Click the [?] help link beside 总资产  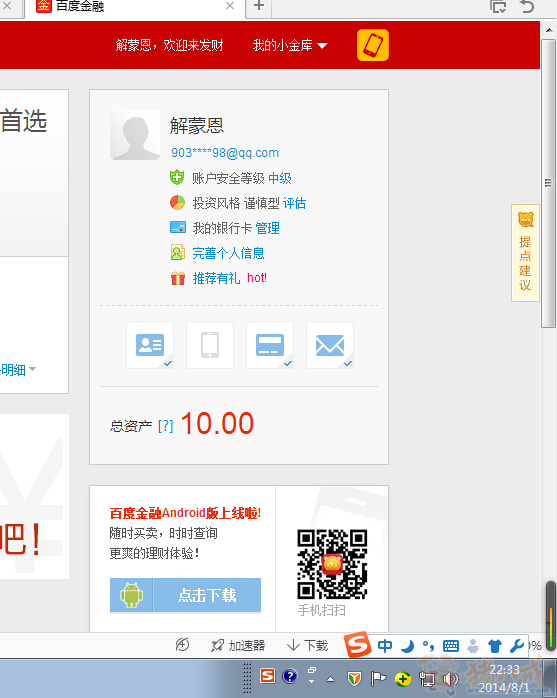coord(166,426)
